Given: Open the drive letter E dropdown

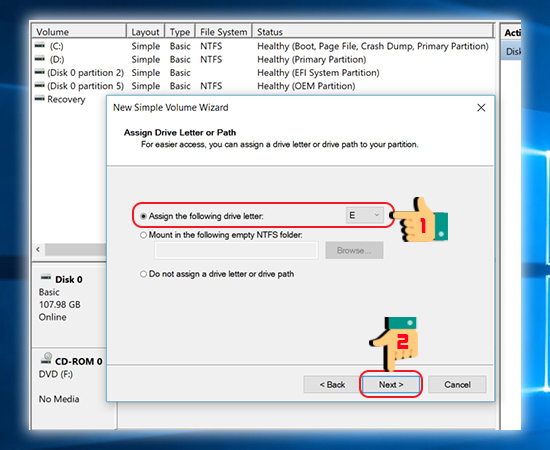Looking at the screenshot, I should (365, 215).
